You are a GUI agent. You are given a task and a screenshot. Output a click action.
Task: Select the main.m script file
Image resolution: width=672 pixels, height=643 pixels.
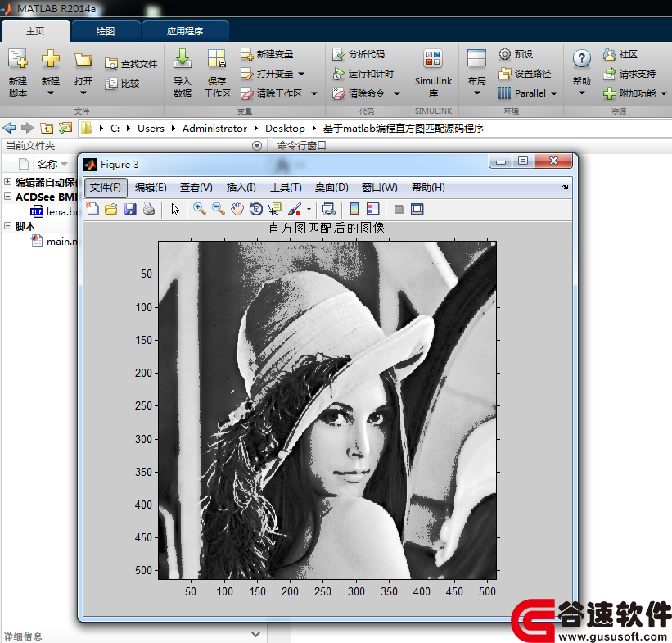(x=55, y=241)
